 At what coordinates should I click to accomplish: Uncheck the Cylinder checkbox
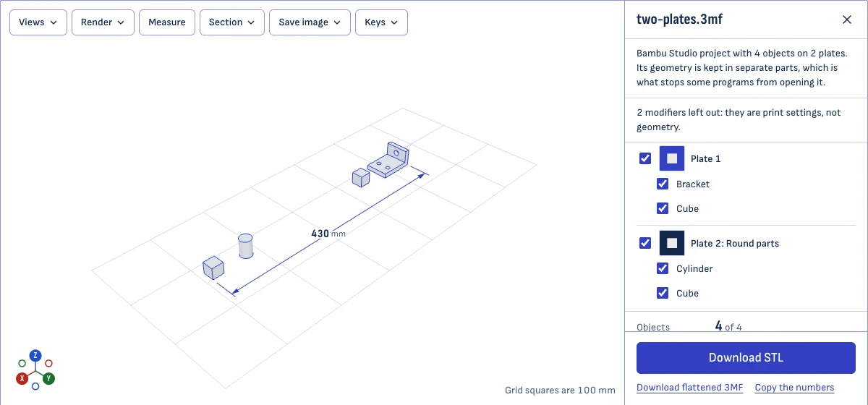(662, 268)
